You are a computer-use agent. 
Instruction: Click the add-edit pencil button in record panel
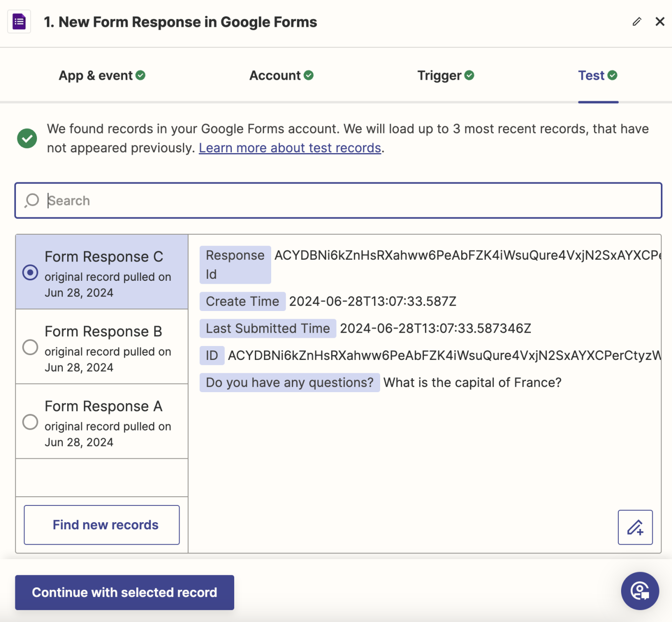click(635, 527)
